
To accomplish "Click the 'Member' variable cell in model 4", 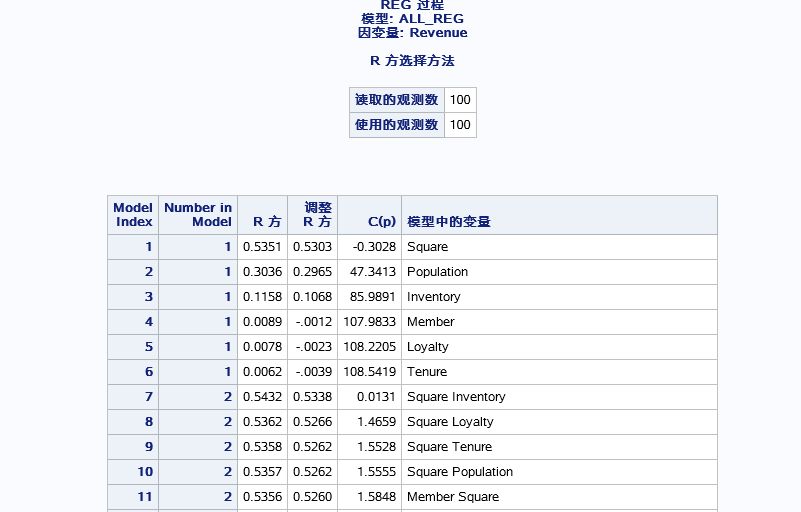I will point(559,322).
